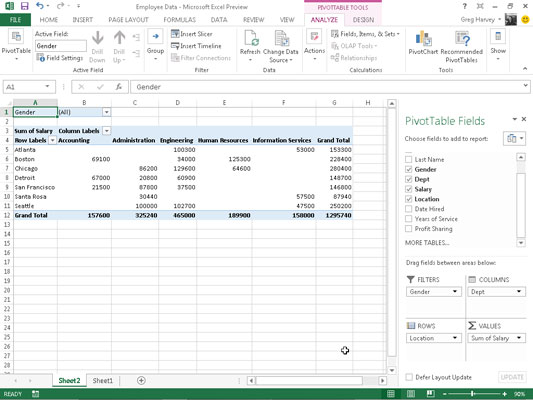The image size is (533, 400).
Task: Click the MORE TABLES... link
Action: pyautogui.click(x=427, y=243)
